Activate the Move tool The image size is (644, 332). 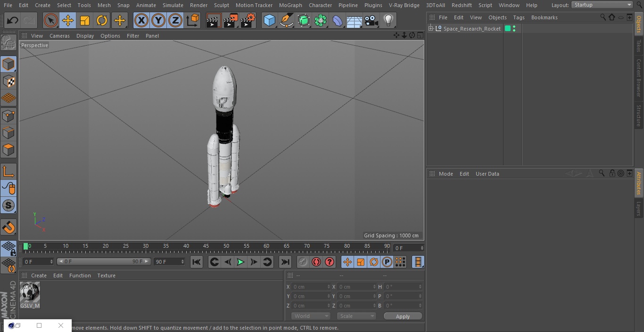pos(68,20)
